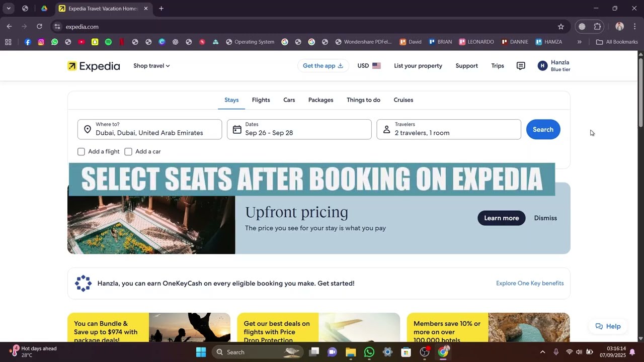The image size is (644, 362).
Task: Open the Dates picker field
Action: pyautogui.click(x=299, y=129)
